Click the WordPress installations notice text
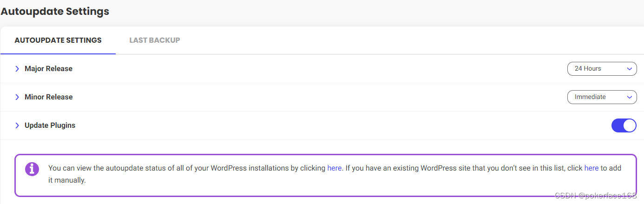The image size is (644, 204). (x=186, y=168)
